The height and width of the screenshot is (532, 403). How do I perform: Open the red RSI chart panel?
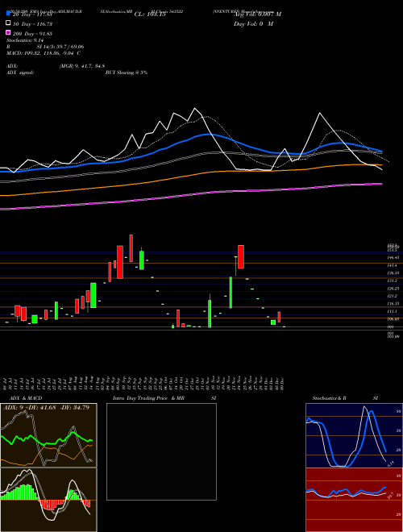[354, 500]
